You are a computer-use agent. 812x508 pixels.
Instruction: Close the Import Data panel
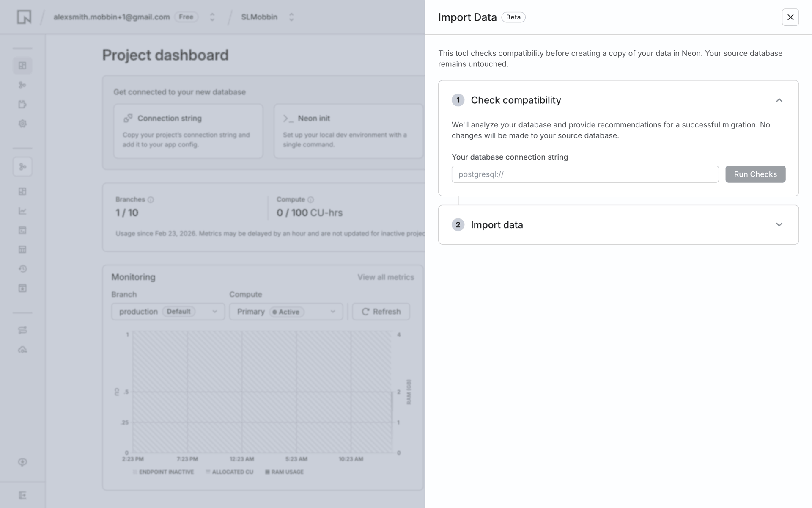click(x=790, y=17)
